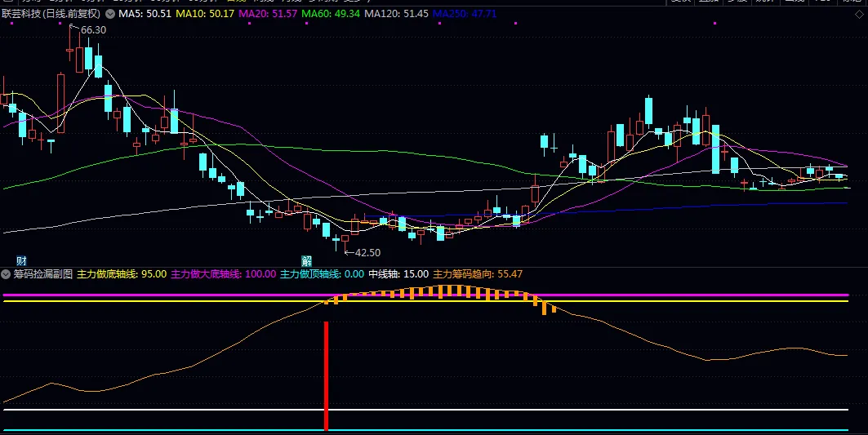This screenshot has height=435, width=868.
Task: Open the 筹码捡漏副图 indicator dropdown arrow
Action: tap(6, 274)
